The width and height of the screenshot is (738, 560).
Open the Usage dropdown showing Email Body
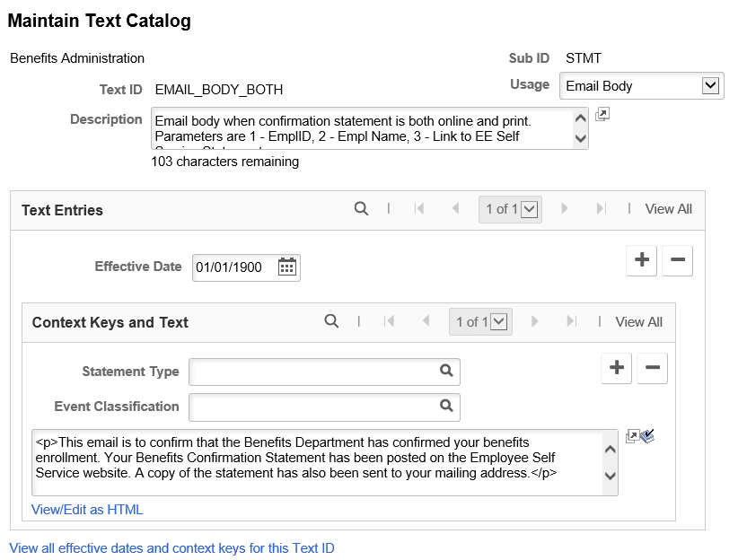click(642, 85)
